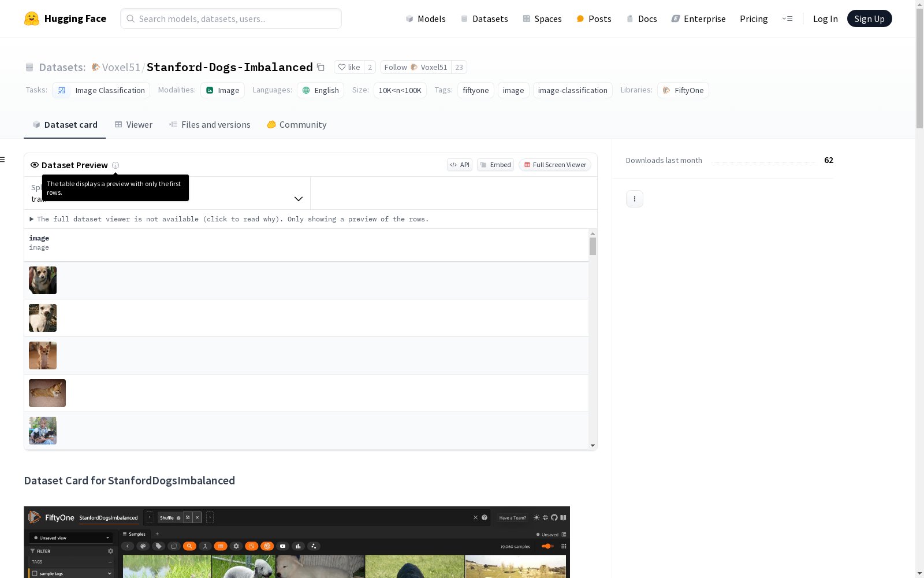Click the 'image' column header

point(39,238)
